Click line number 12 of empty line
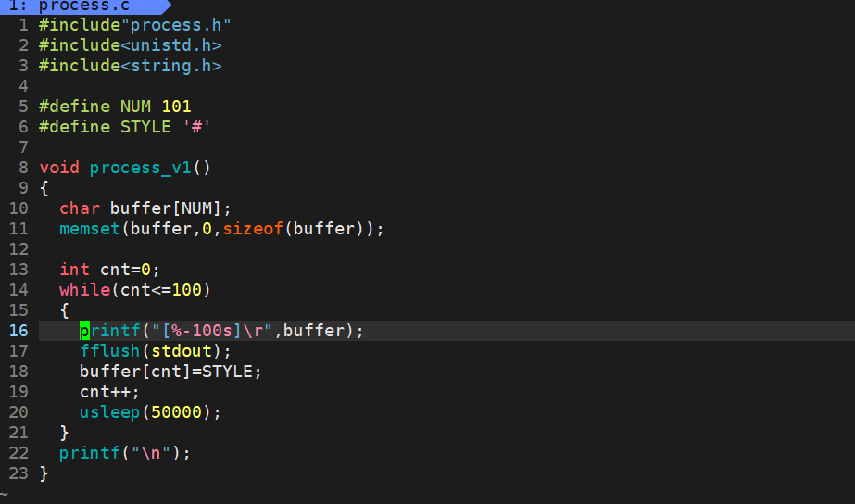Image resolution: width=855 pixels, height=504 pixels. tap(18, 249)
